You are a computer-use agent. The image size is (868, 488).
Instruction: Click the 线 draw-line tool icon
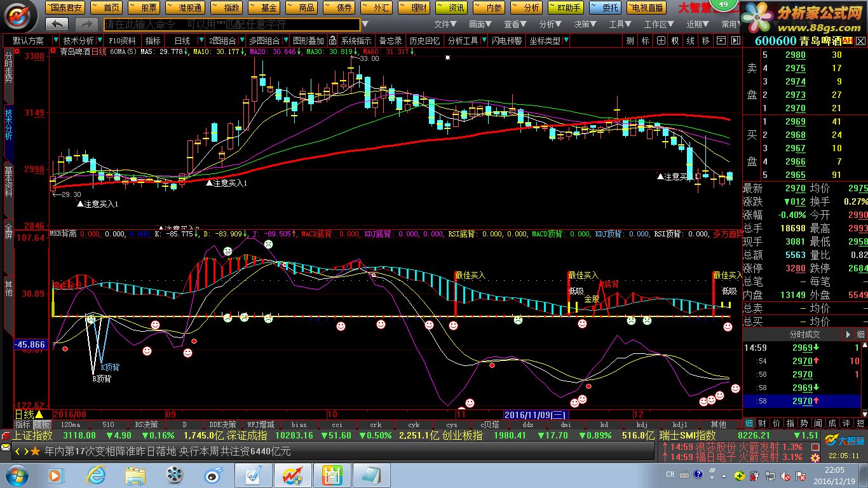coord(690,41)
